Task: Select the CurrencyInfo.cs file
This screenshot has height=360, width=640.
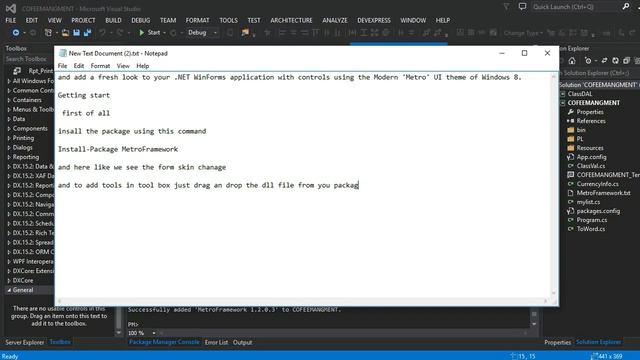Action: pos(597,184)
